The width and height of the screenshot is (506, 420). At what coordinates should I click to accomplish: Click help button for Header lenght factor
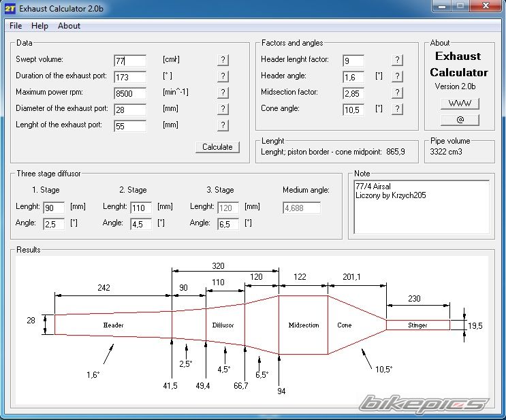click(397, 61)
